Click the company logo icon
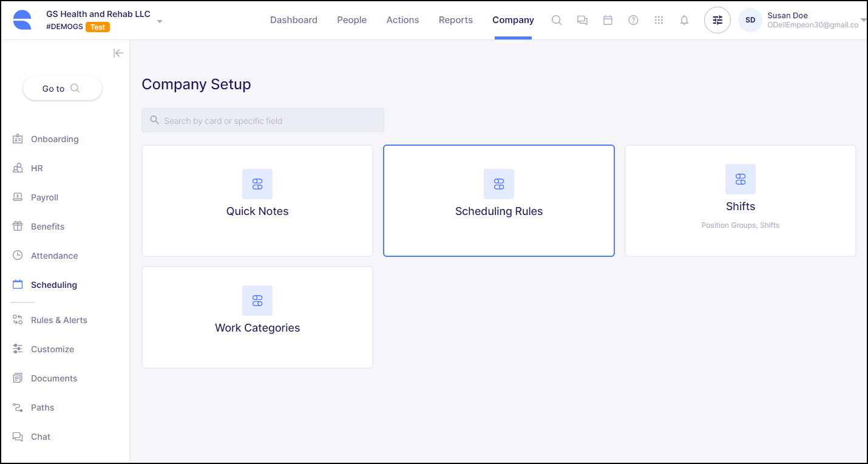The height and width of the screenshot is (464, 868). [x=22, y=20]
